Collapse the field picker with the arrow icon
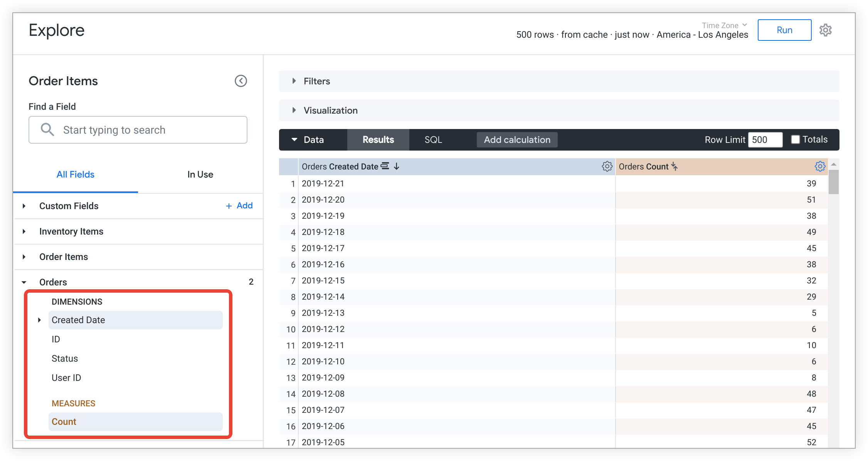Screen dimensions: 868x461 (241, 81)
